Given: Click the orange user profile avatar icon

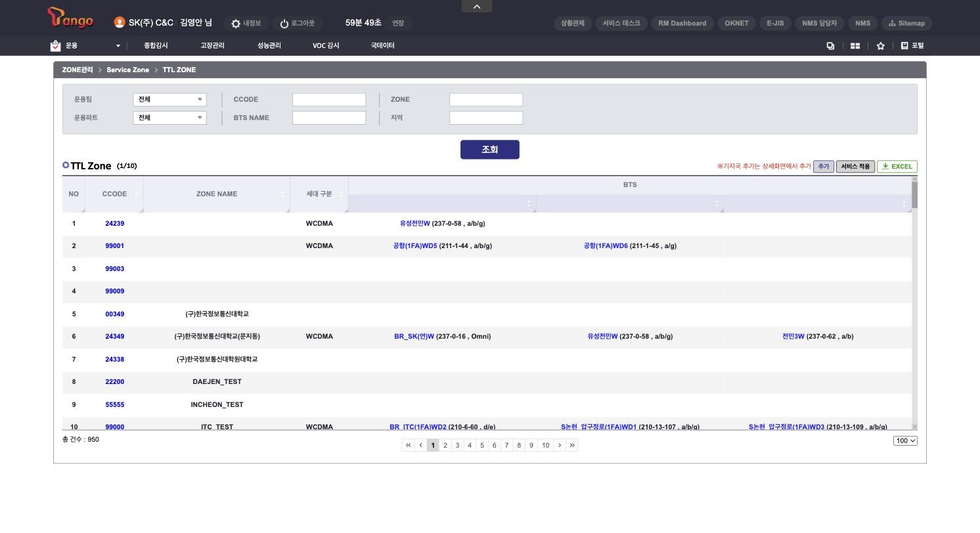Looking at the screenshot, I should (119, 23).
